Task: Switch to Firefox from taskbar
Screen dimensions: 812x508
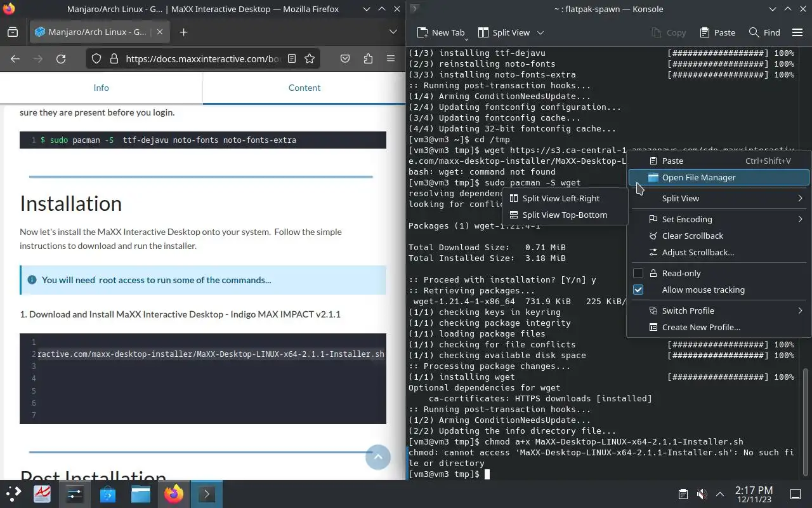Action: pyautogui.click(x=174, y=494)
